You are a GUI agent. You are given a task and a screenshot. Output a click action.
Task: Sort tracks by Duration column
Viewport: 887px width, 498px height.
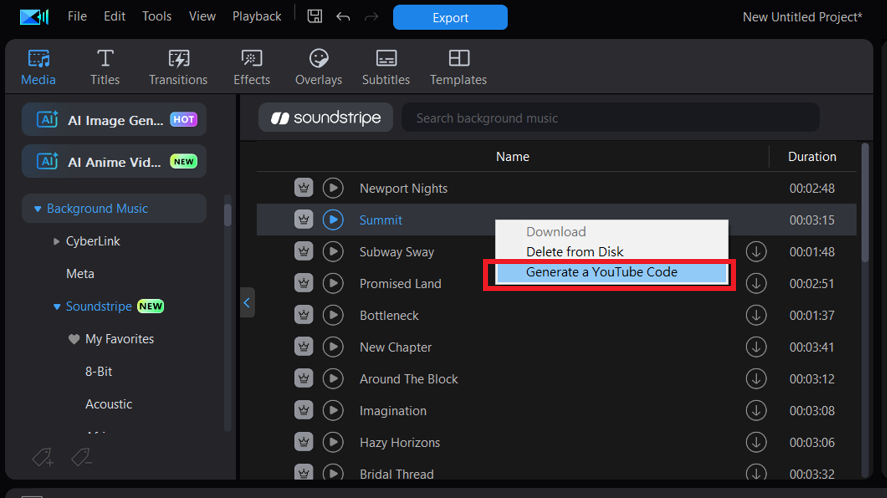(812, 157)
